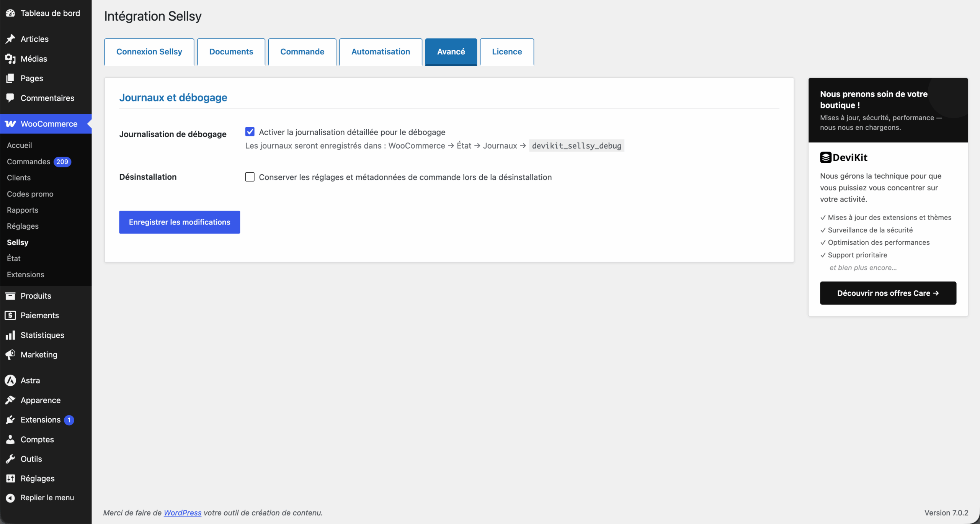Open Accueil under WooCommerce
The height and width of the screenshot is (524, 980).
click(x=20, y=145)
